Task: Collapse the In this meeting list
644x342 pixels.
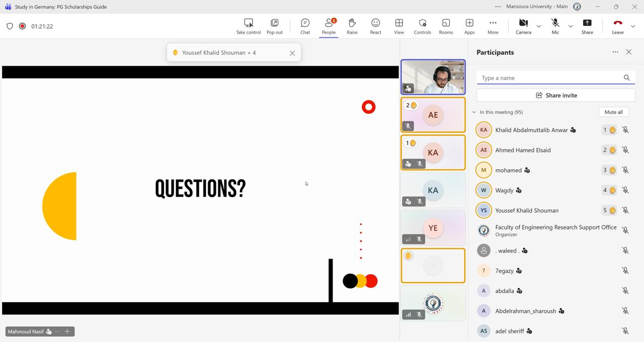Action: (x=474, y=112)
